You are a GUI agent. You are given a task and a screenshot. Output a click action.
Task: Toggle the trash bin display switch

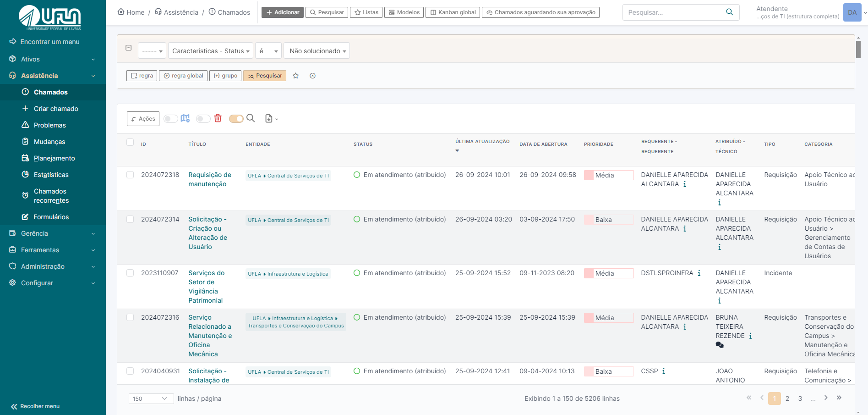[x=203, y=119]
